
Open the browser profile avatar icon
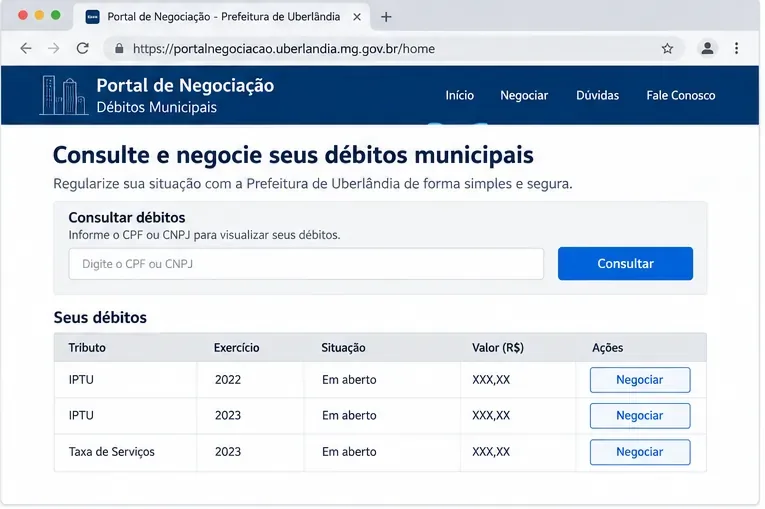(707, 48)
